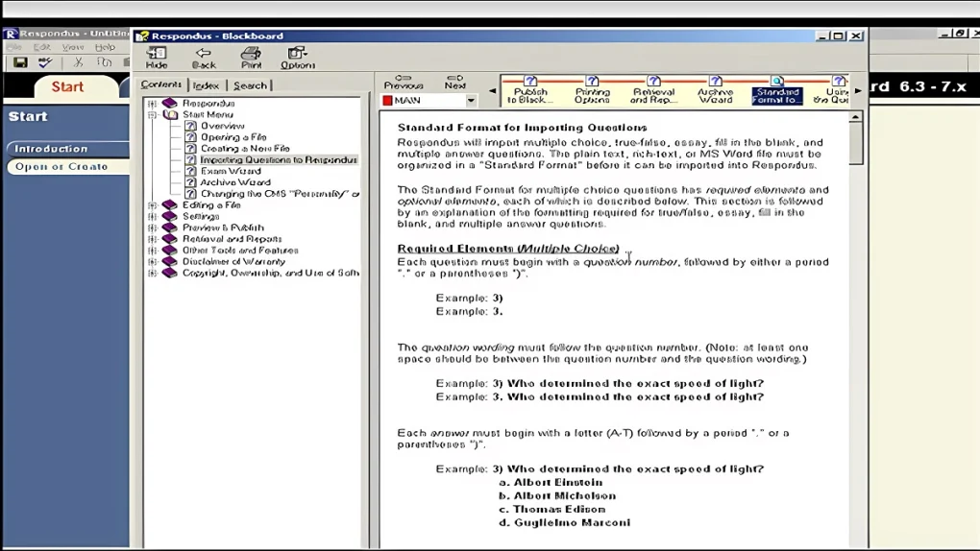Click the Open or Create button
This screenshot has width=980, height=551.
point(61,167)
